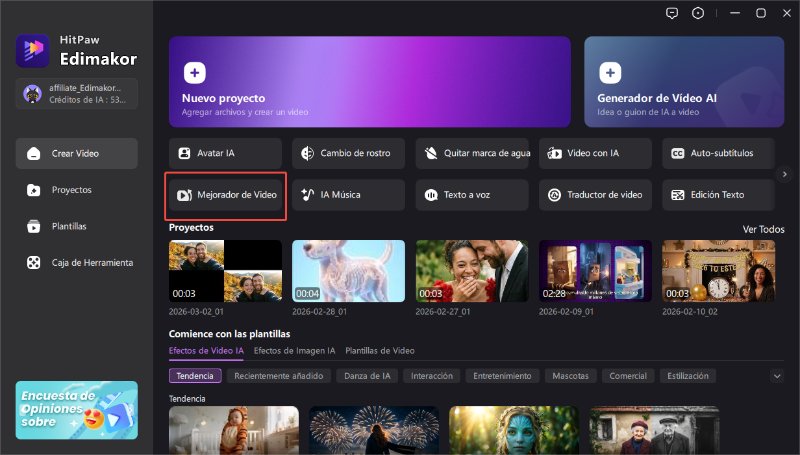
Task: Select the Mascotas filter chip
Action: pos(570,376)
